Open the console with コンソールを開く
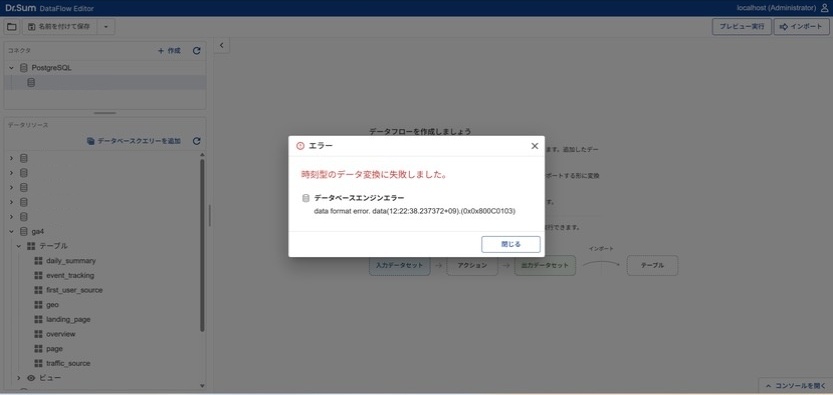The image size is (833, 395). click(795, 385)
